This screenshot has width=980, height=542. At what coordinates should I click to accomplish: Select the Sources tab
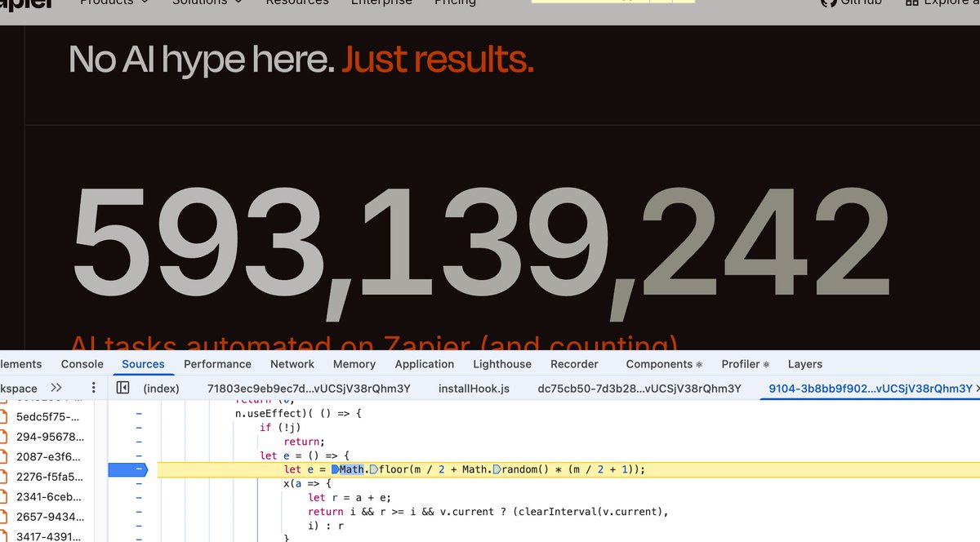pos(143,364)
